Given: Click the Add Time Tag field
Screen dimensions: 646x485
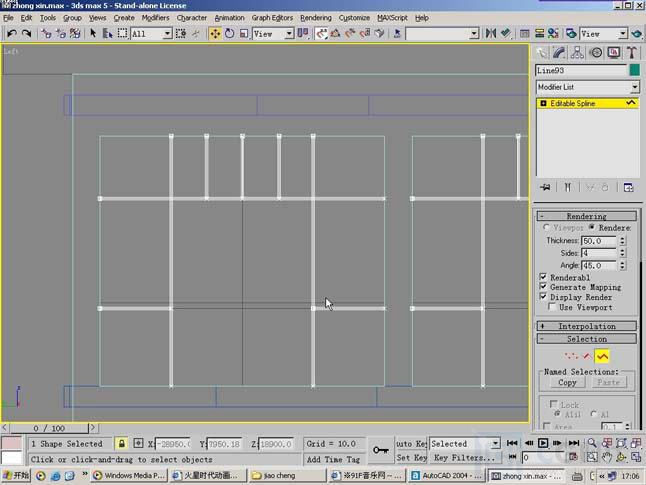Looking at the screenshot, I should pos(334,459).
